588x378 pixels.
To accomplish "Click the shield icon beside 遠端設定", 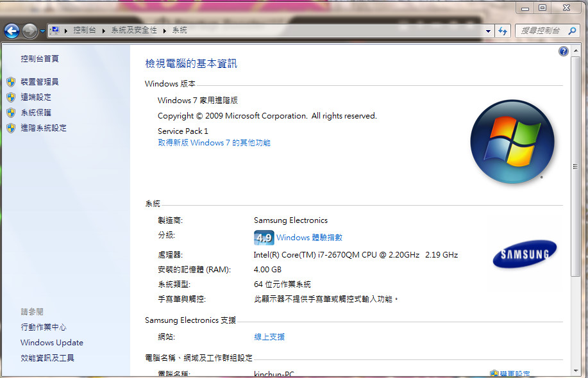I will click(x=11, y=97).
